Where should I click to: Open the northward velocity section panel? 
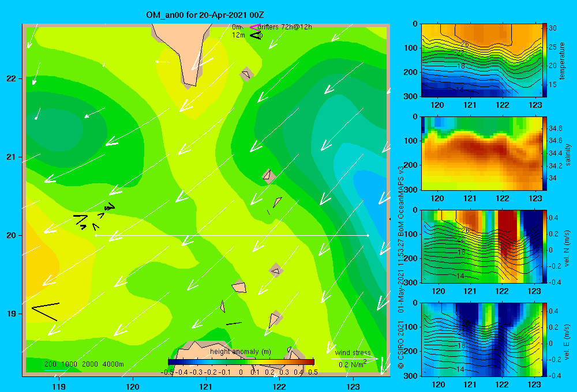(481, 246)
